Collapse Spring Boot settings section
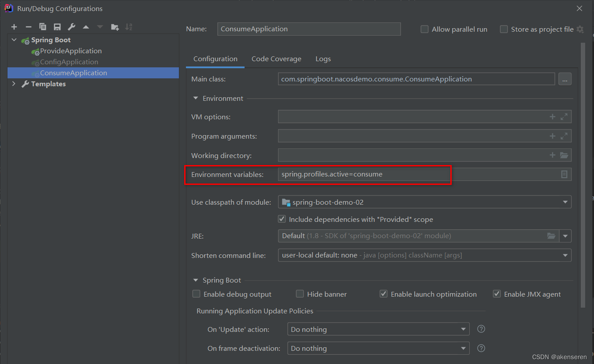594x364 pixels. (x=196, y=280)
